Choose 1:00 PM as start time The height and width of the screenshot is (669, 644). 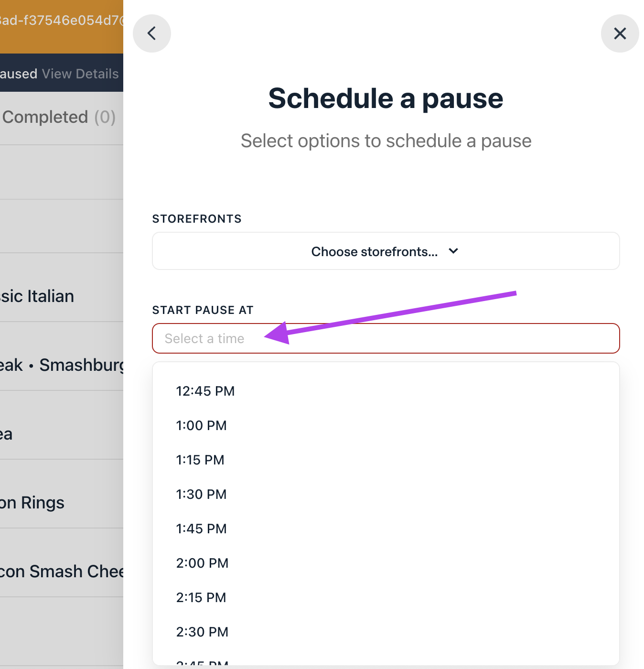point(202,426)
